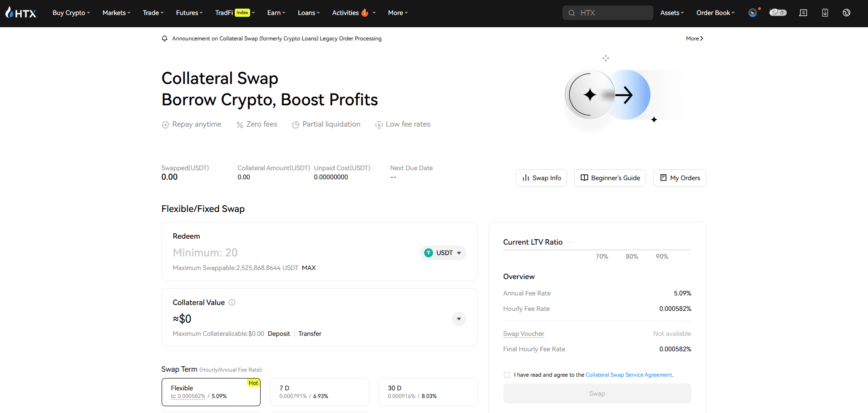Click the Flexible rate chart icon
The width and height of the screenshot is (868, 413).
(x=173, y=396)
